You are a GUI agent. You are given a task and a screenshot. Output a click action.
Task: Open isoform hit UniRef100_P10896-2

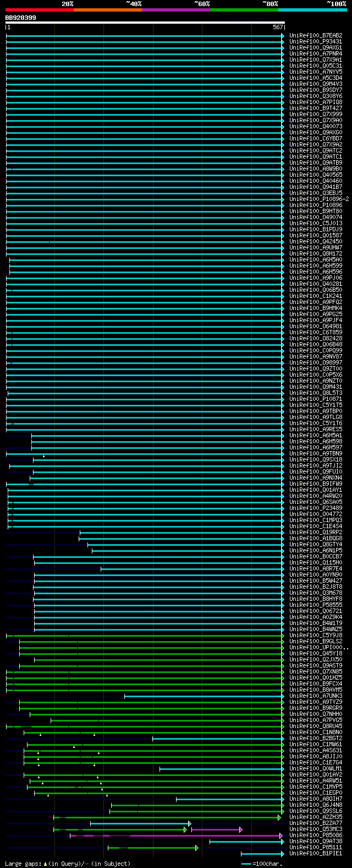[319, 199]
